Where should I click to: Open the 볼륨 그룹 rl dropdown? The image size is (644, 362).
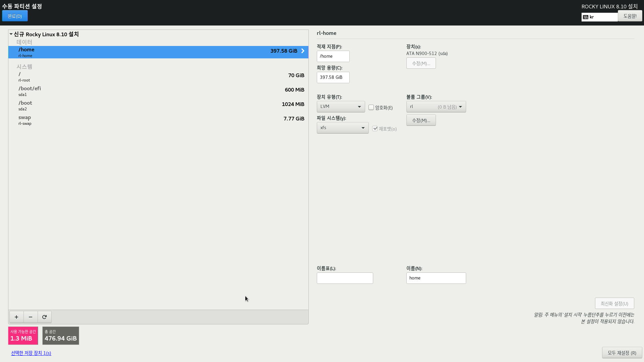(x=436, y=107)
